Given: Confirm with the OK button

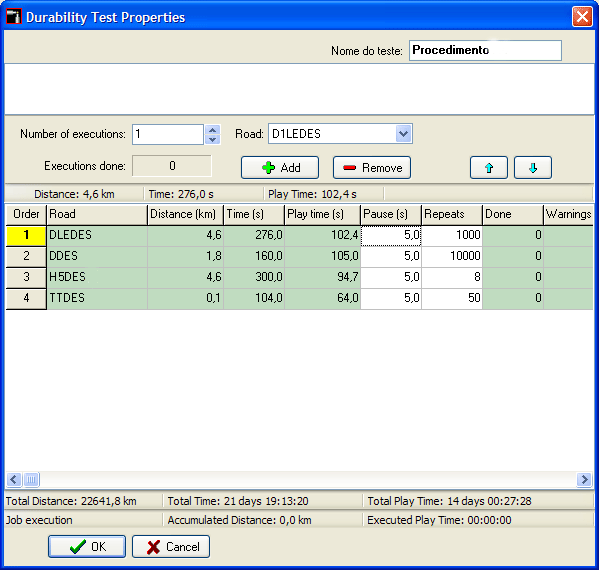Looking at the screenshot, I should (x=87, y=546).
